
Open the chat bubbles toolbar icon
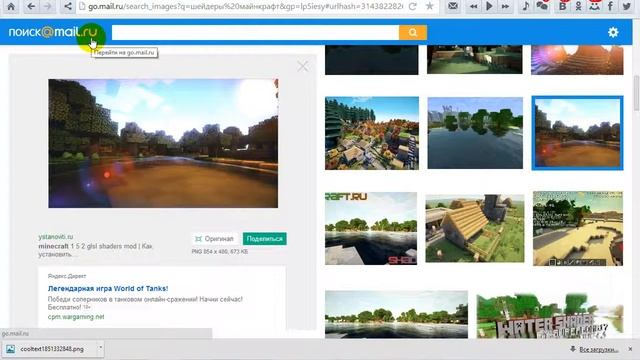click(542, 6)
